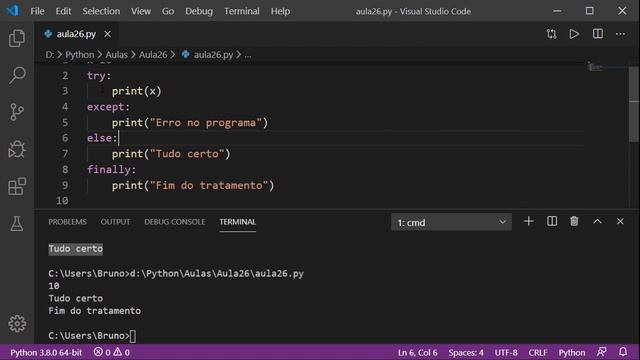This screenshot has height=360, width=640.
Task: Click the Open Changes compare icon
Action: [551, 34]
